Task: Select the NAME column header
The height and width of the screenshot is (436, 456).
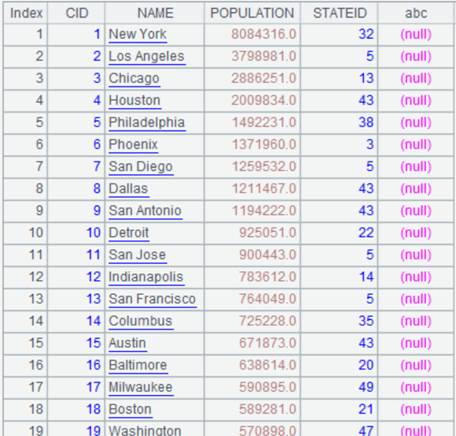Action: [155, 13]
